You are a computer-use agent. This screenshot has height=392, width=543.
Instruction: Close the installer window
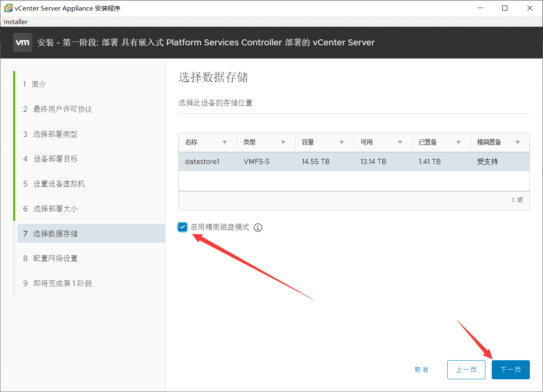click(530, 8)
